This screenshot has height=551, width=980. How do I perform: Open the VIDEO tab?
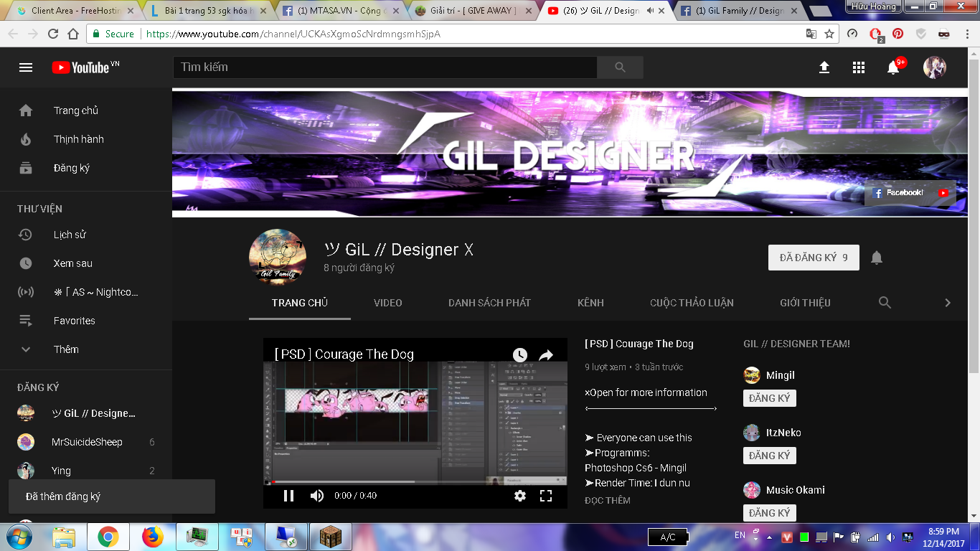tap(388, 303)
